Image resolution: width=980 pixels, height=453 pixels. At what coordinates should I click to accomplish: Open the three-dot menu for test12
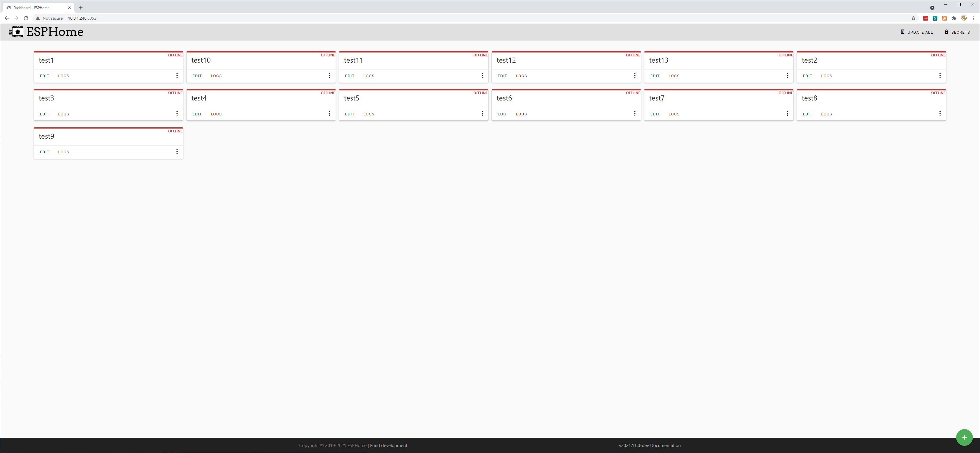click(635, 75)
